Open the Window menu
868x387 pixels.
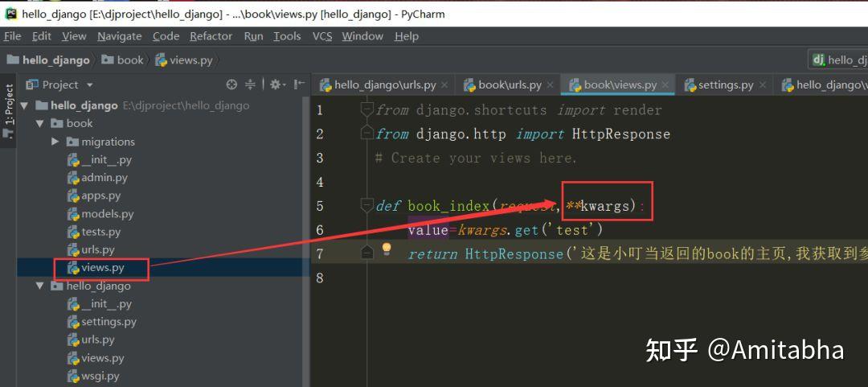click(x=362, y=36)
